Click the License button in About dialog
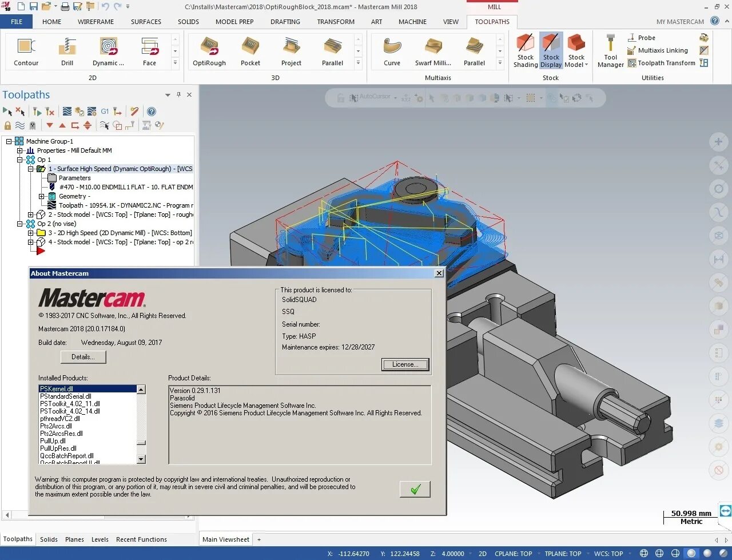Viewport: 732px width, 560px height. [x=405, y=364]
